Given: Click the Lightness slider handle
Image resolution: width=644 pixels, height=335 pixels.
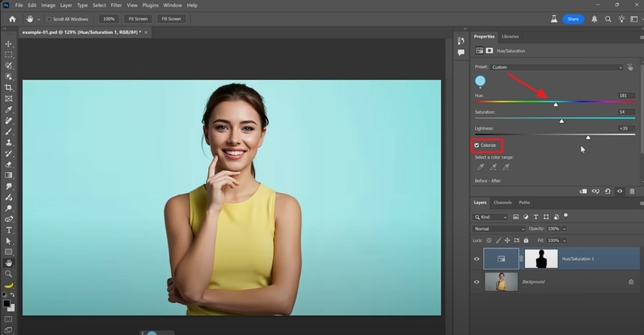Looking at the screenshot, I should [588, 138].
